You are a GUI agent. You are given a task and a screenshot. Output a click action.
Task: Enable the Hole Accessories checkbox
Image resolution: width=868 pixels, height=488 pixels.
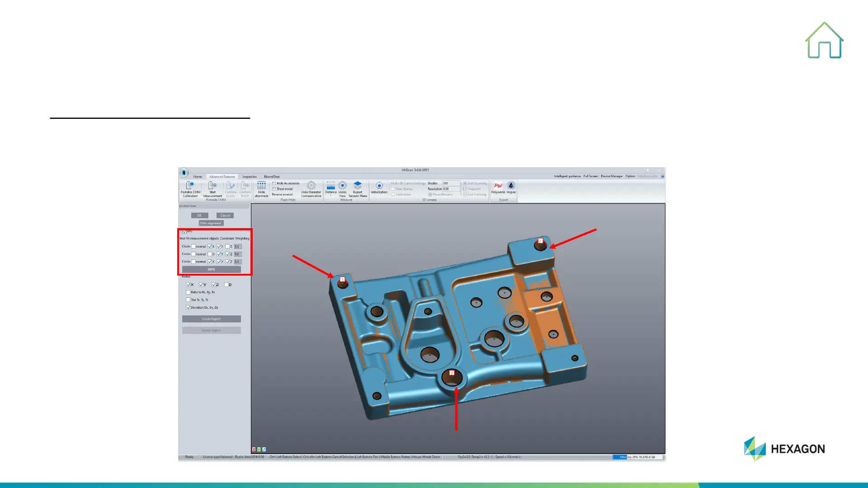[x=274, y=183]
